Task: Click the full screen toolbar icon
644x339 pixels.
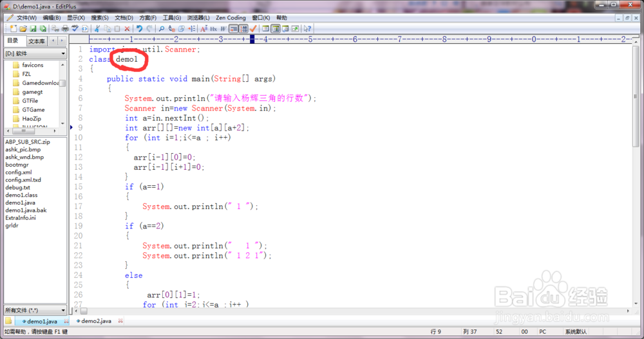Action: 295,28
